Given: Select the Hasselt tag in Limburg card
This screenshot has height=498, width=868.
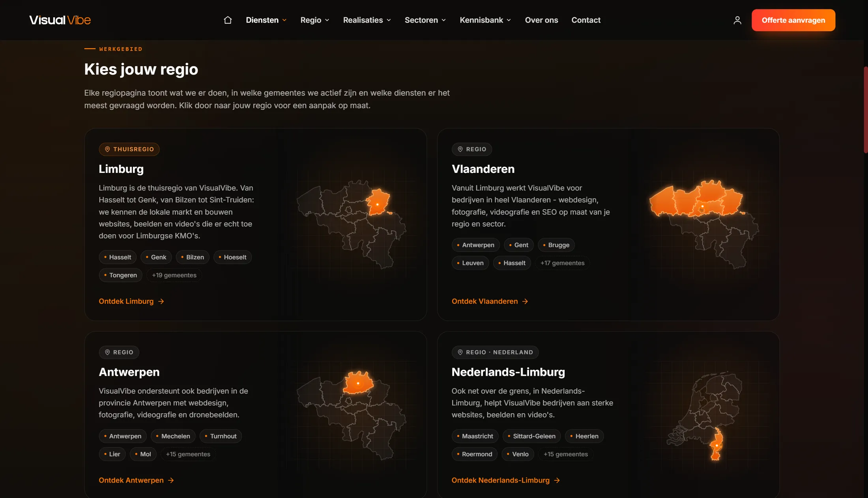Looking at the screenshot, I should (118, 257).
